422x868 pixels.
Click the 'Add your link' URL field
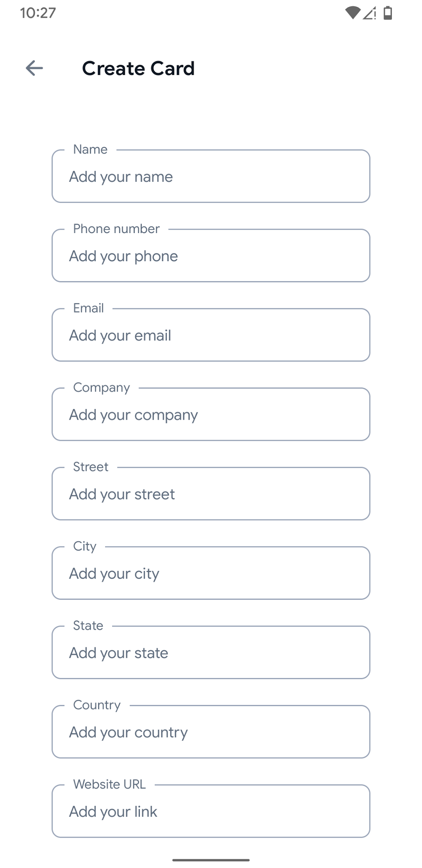[x=211, y=812]
